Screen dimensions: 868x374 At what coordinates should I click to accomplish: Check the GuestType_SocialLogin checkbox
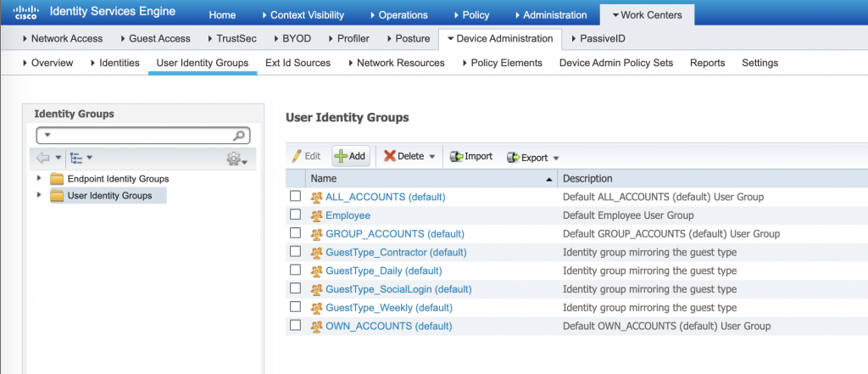tap(295, 288)
